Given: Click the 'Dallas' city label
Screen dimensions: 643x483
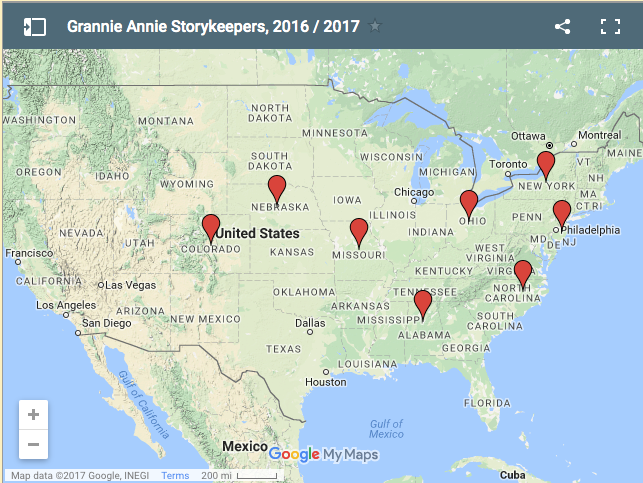Looking at the screenshot, I should [x=310, y=323].
